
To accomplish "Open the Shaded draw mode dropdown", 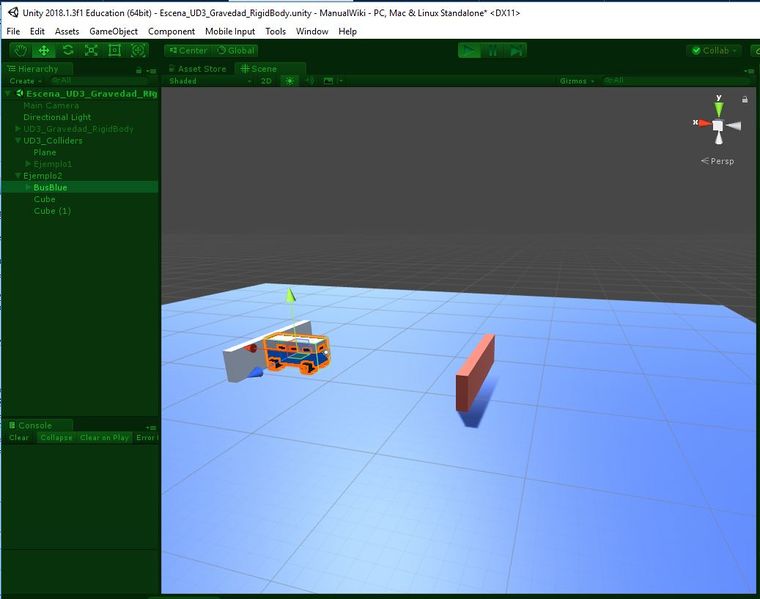I will (x=209, y=81).
